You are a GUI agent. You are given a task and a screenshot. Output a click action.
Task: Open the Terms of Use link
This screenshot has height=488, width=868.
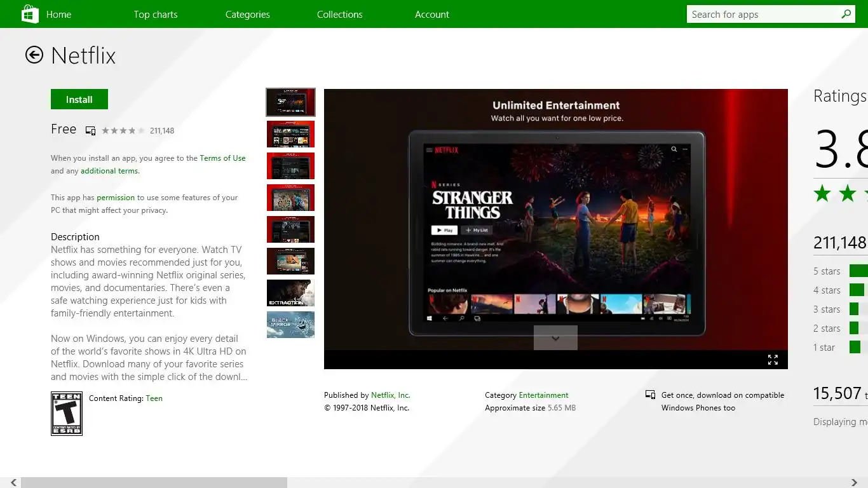(x=222, y=158)
